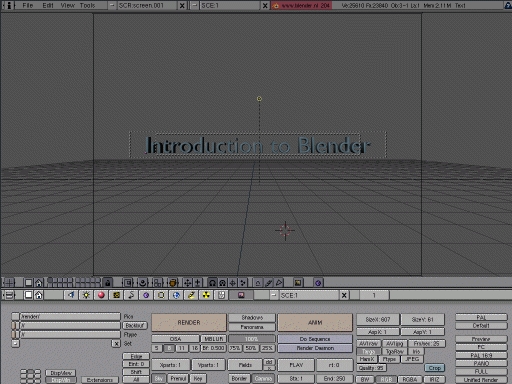This screenshot has height=384, width=512.
Task: Click the ANIM button
Action: 315,322
